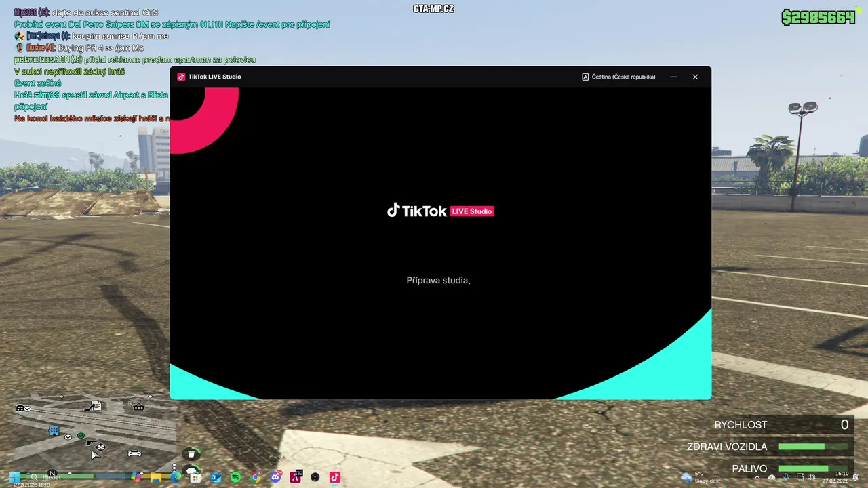Open Discord from the taskbar
Viewport: 868px width, 488px height.
click(x=275, y=477)
